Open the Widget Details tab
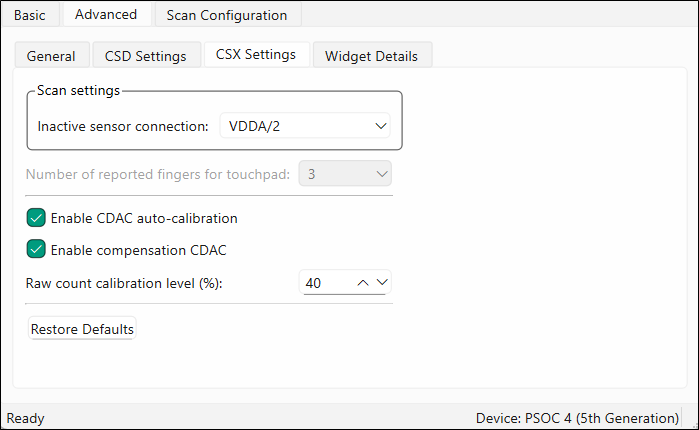Image resolution: width=699 pixels, height=430 pixels. coord(372,56)
